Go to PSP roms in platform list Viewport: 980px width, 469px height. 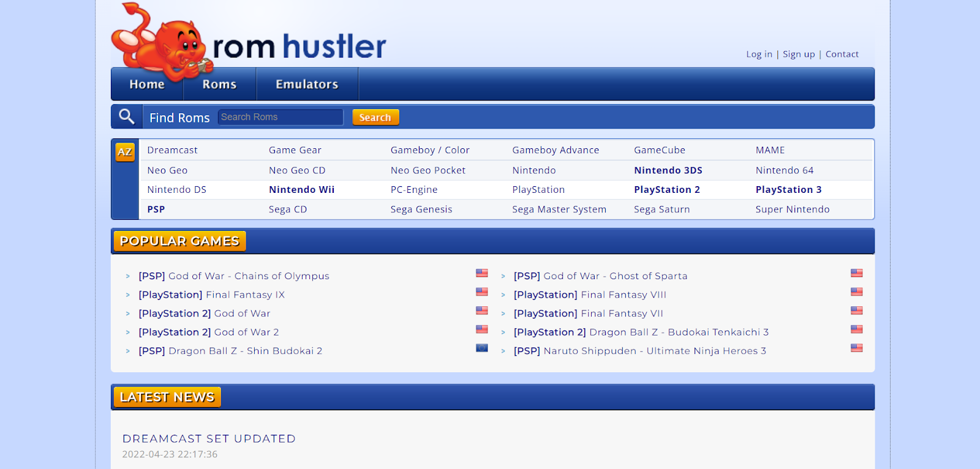coord(156,209)
